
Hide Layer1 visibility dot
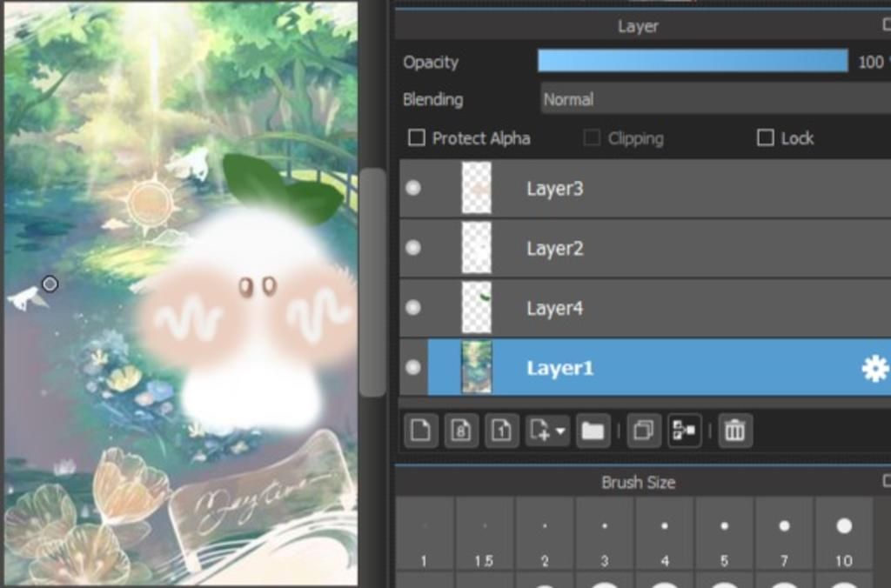tap(413, 367)
